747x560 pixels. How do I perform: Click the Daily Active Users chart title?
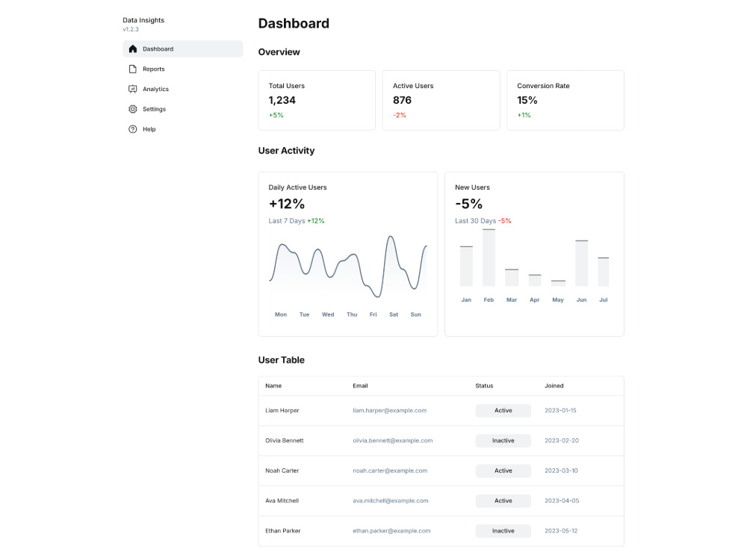298,187
